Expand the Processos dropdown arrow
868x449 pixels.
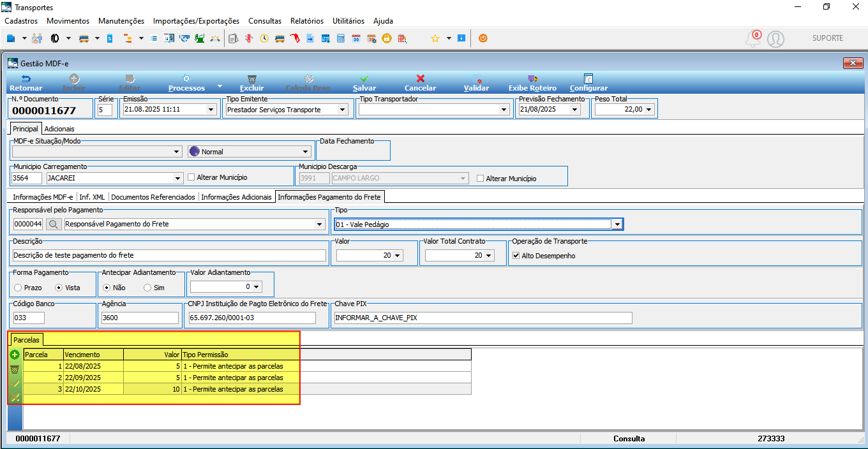pyautogui.click(x=220, y=85)
